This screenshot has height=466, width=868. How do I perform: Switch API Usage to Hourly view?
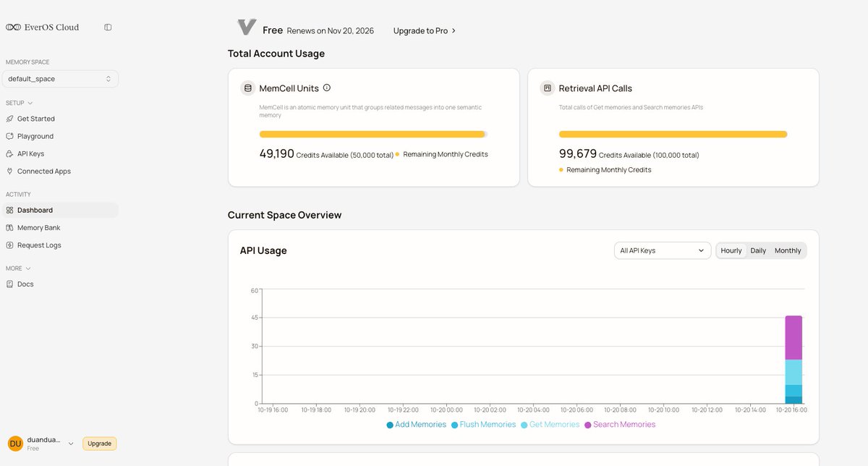[731, 250]
